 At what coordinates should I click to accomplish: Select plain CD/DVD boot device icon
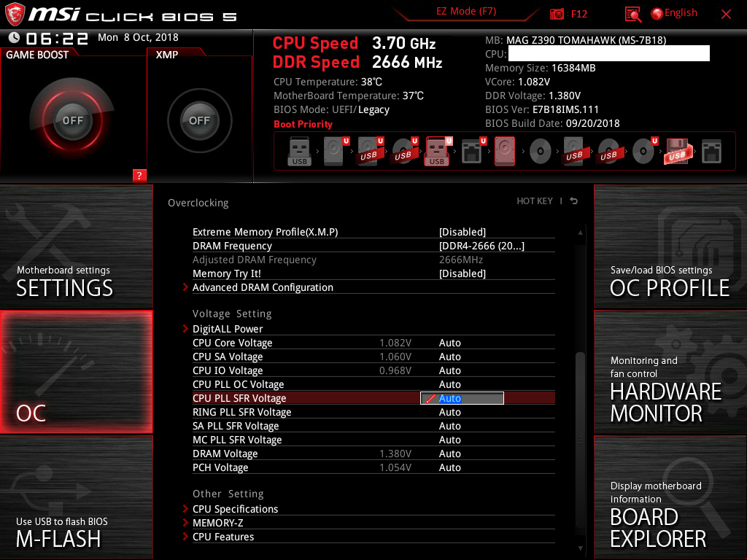(541, 152)
